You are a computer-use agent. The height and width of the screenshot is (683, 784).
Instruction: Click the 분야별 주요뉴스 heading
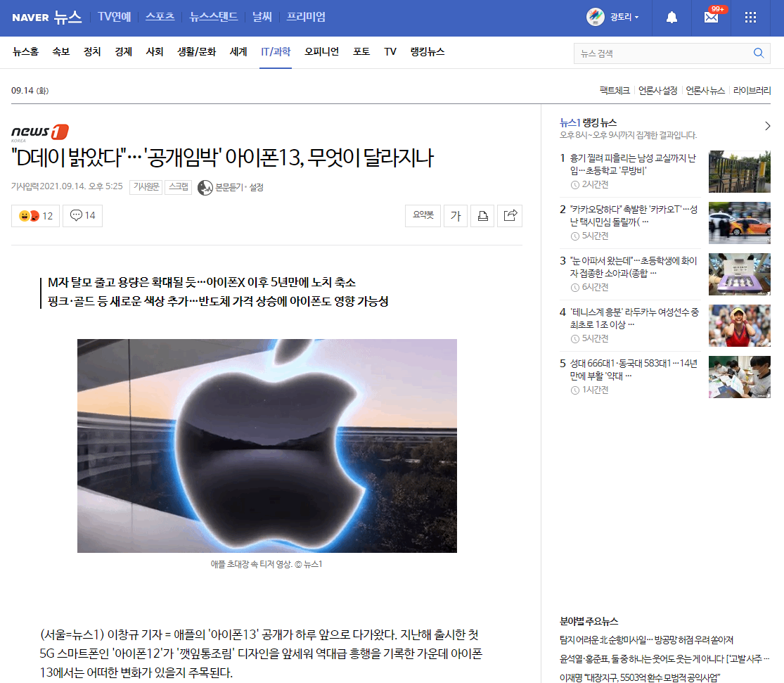589,622
